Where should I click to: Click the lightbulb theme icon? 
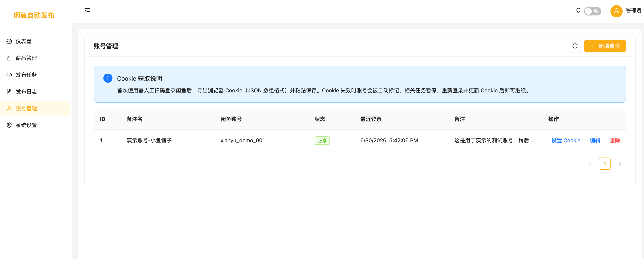[578, 11]
